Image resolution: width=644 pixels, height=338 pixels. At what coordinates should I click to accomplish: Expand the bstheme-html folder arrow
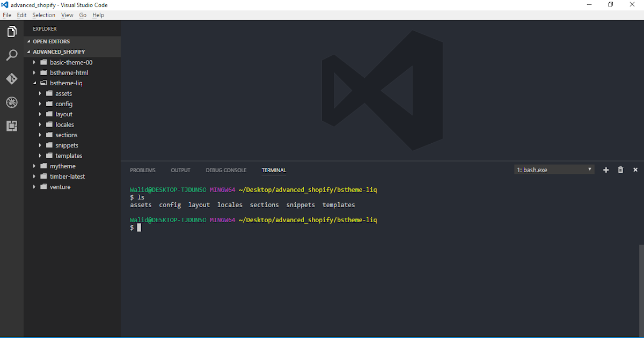[x=34, y=72]
